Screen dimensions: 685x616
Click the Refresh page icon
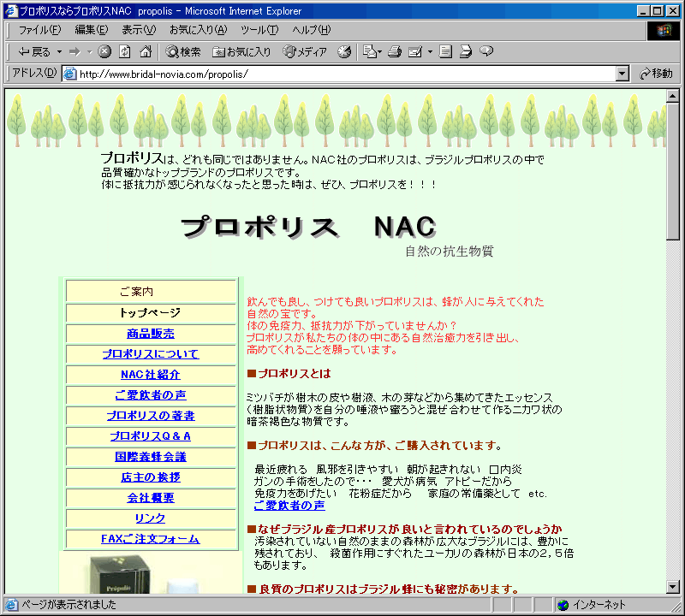pyautogui.click(x=125, y=51)
